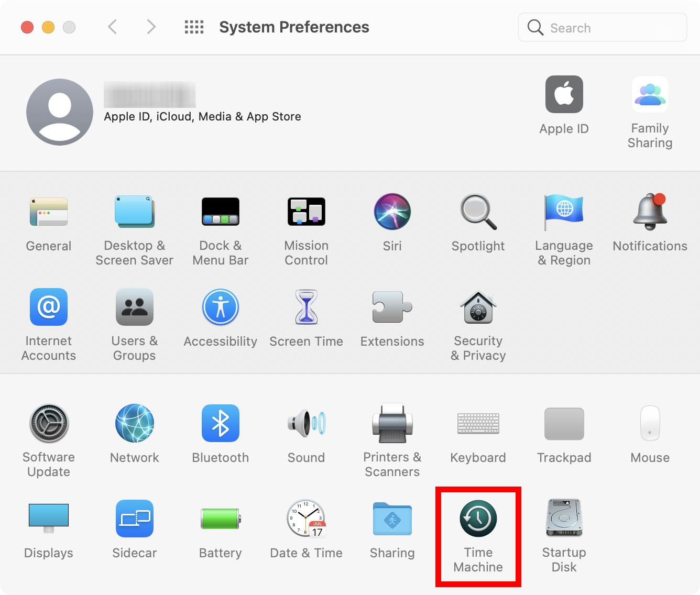Open Family Sharing settings
Viewport: 700px width, 595px height.
click(650, 95)
